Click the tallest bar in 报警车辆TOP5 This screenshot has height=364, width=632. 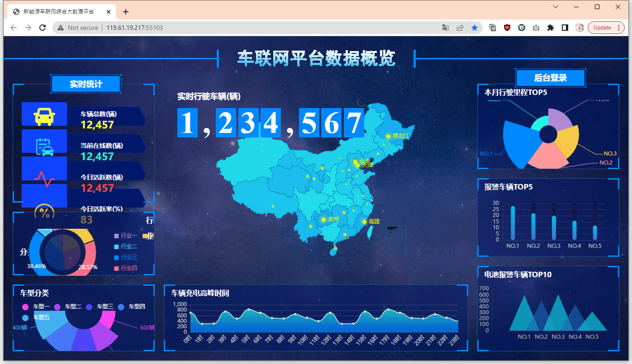[x=513, y=223]
